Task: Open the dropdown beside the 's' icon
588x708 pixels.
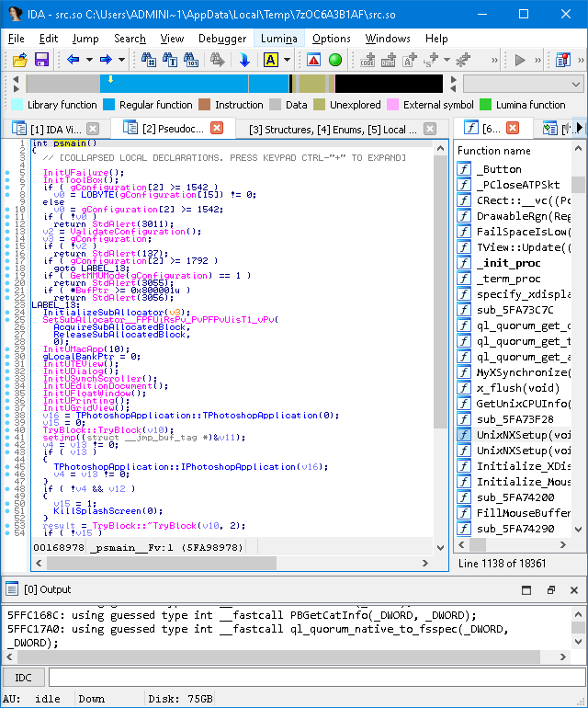Action: (x=447, y=60)
